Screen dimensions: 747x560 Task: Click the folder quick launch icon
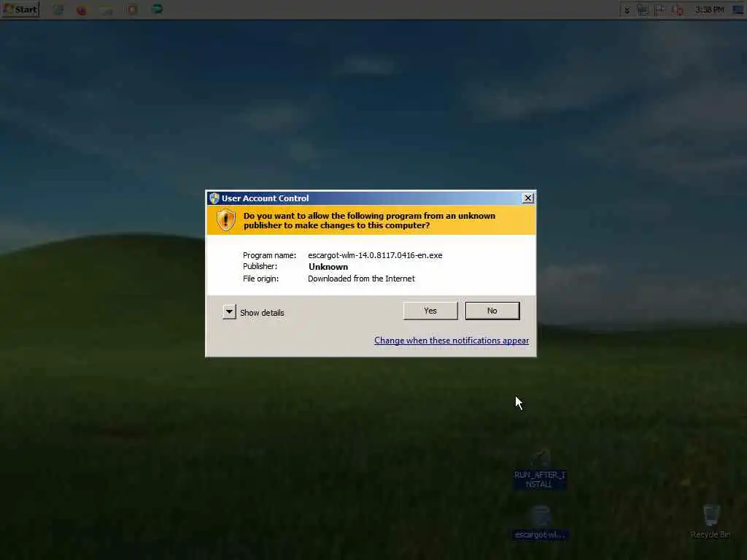107,10
